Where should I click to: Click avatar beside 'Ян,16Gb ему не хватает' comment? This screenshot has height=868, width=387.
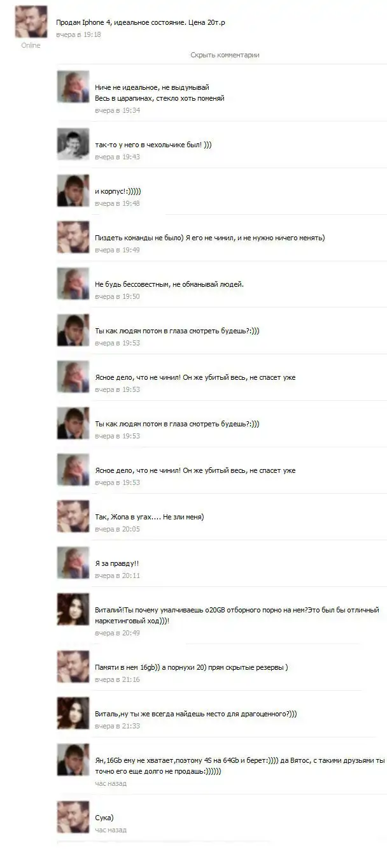tap(73, 760)
